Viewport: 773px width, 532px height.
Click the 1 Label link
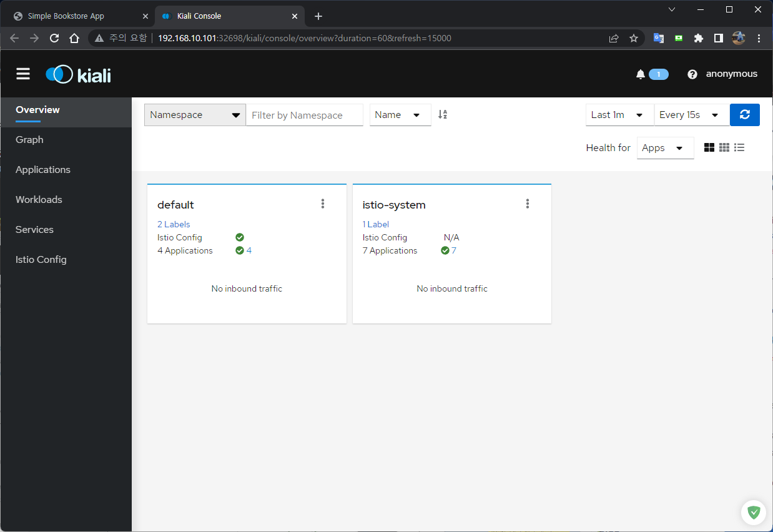point(376,224)
